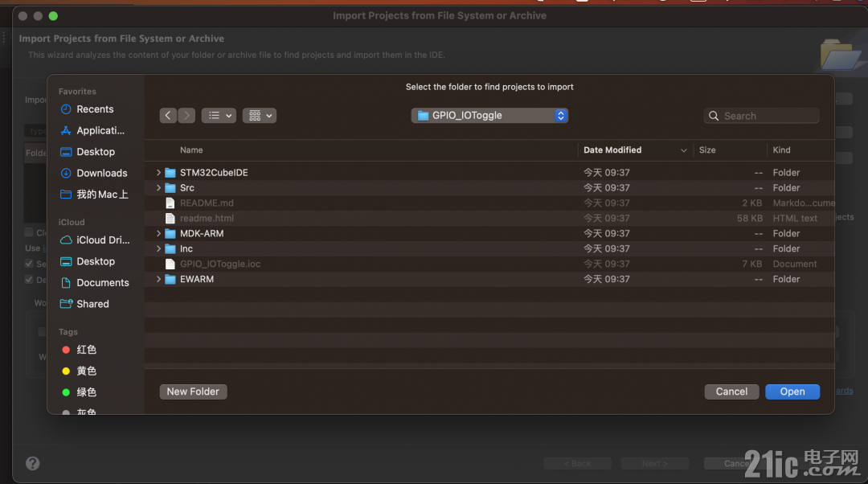Viewport: 868px width, 484px height.
Task: Click the Next button in wizard
Action: coord(655,464)
